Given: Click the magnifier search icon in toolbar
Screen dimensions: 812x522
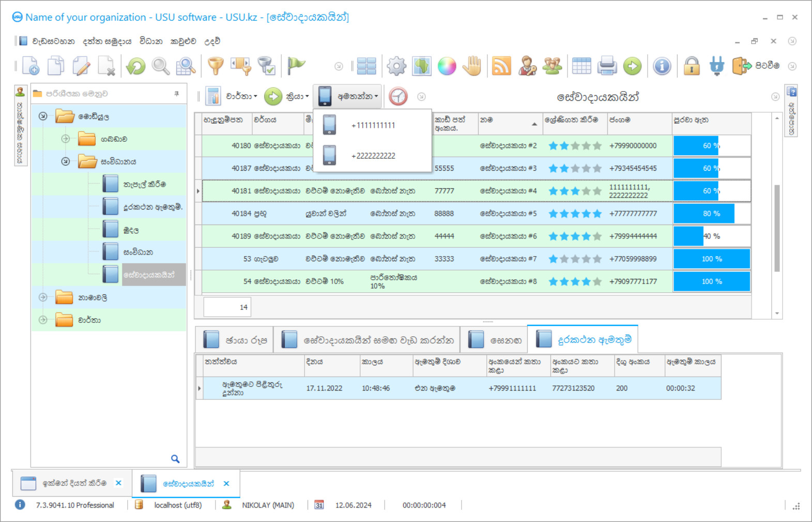Looking at the screenshot, I should point(161,66).
